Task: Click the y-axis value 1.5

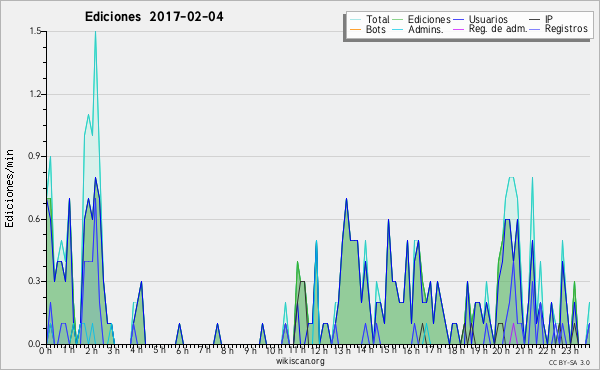Action: (x=35, y=31)
